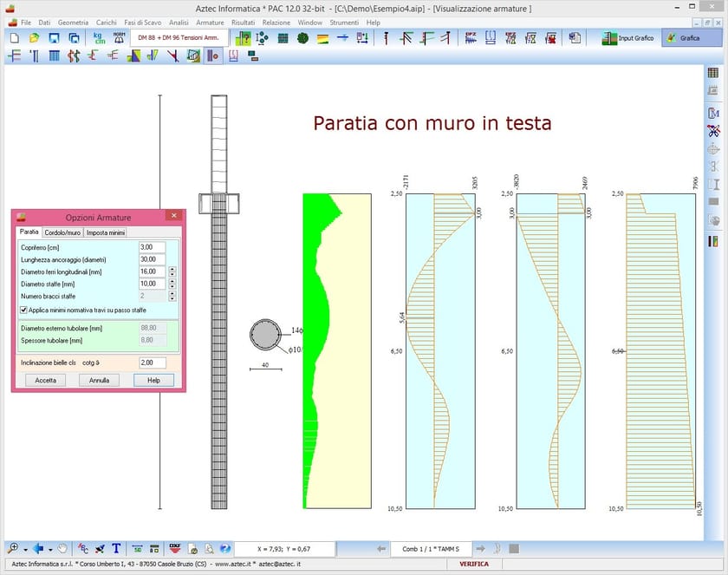728x575 pixels.
Task: Select the T text annotation tool
Action: point(115,548)
